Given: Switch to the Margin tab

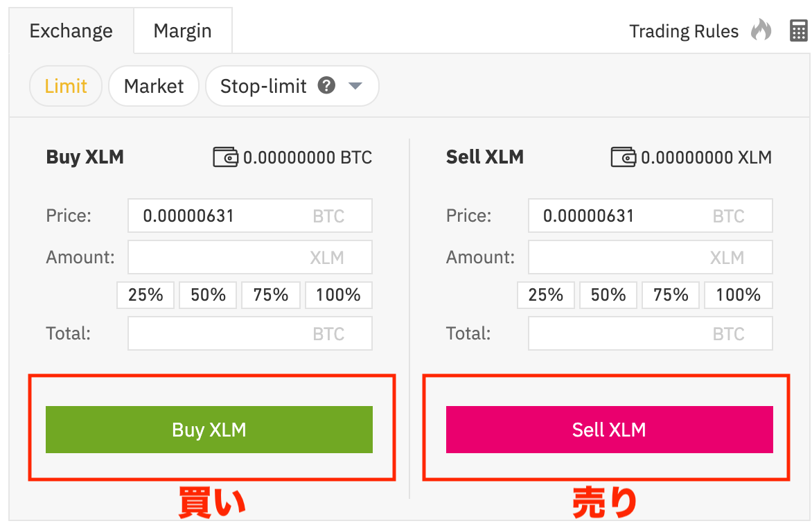Looking at the screenshot, I should [x=182, y=30].
